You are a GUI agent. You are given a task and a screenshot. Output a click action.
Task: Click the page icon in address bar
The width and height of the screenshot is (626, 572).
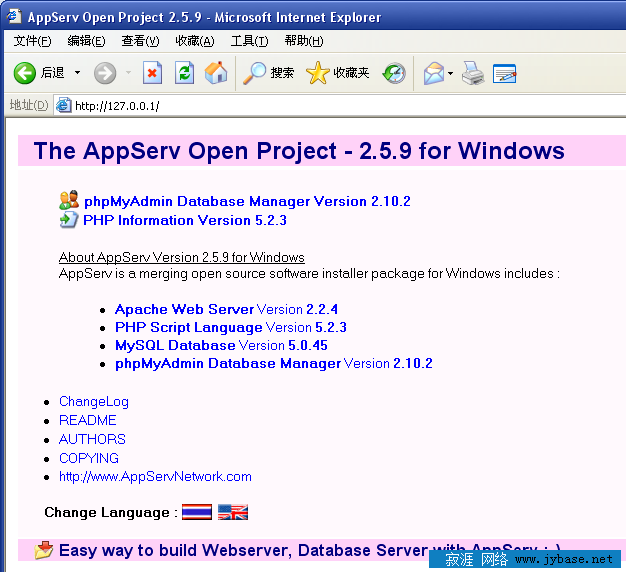click(x=63, y=106)
